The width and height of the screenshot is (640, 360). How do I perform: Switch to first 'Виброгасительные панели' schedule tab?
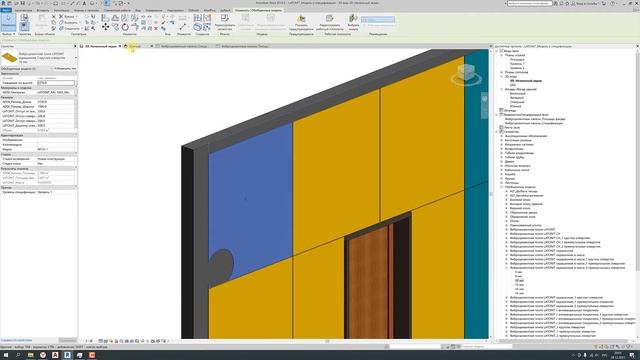184,46
